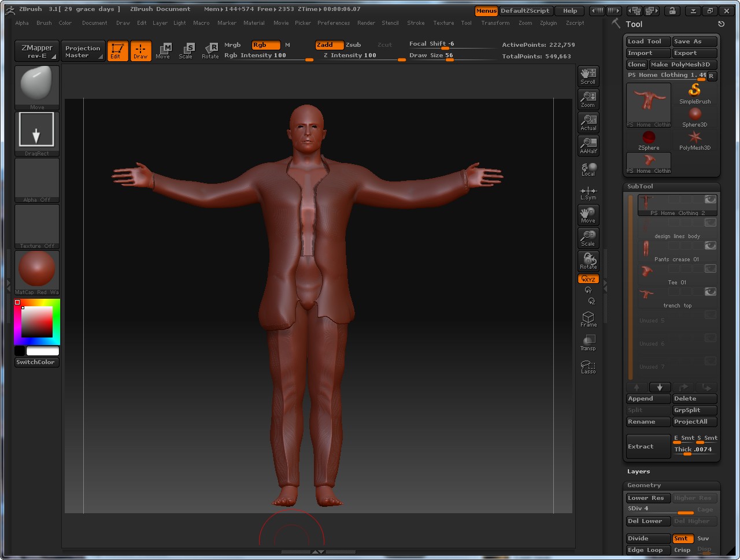Toggle the Transp transparency mode
The width and height of the screenshot is (740, 560).
[588, 343]
